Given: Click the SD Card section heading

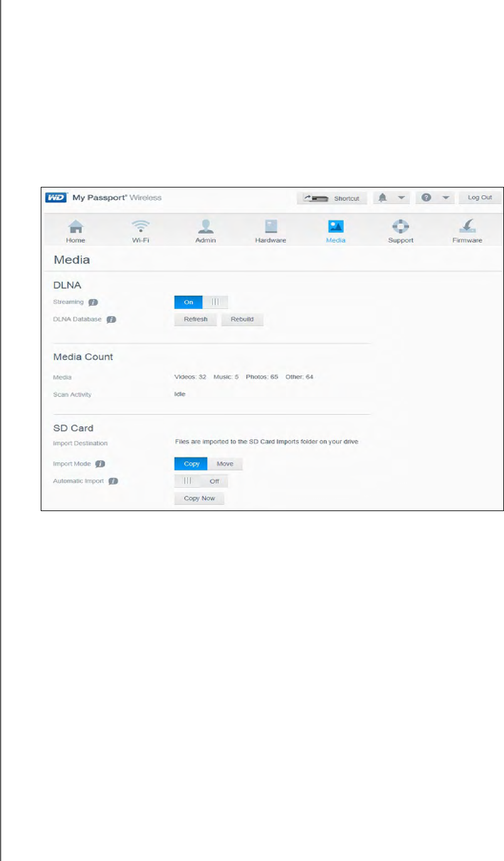Looking at the screenshot, I should pyautogui.click(x=73, y=428).
